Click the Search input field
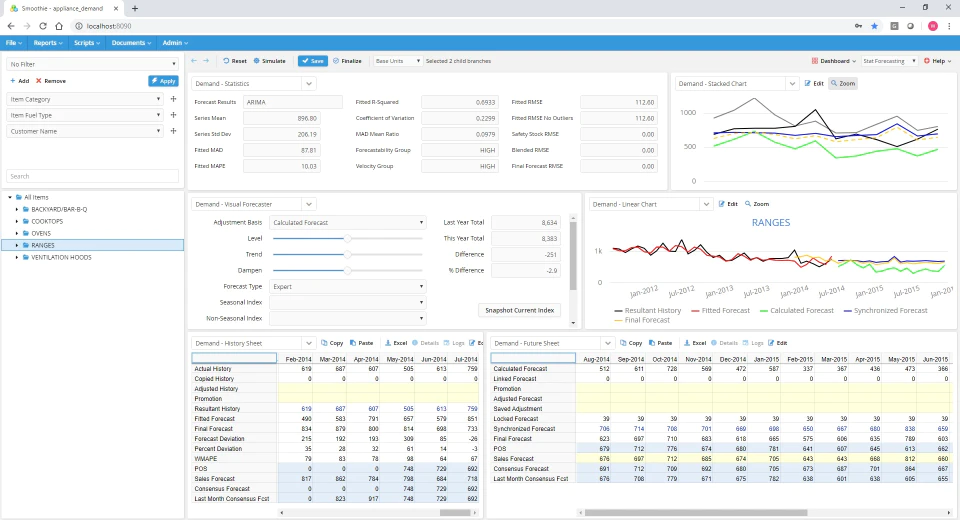The height and width of the screenshot is (520, 960). [92, 176]
